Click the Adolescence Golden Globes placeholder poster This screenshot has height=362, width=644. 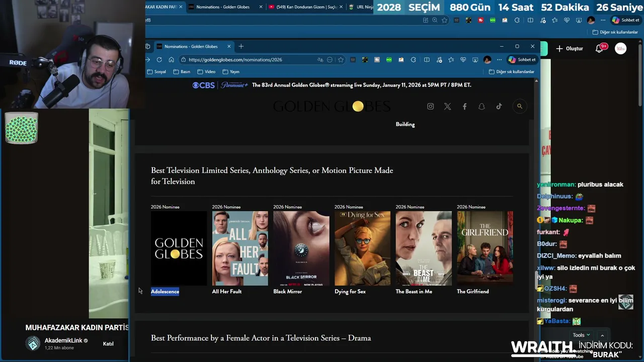179,248
